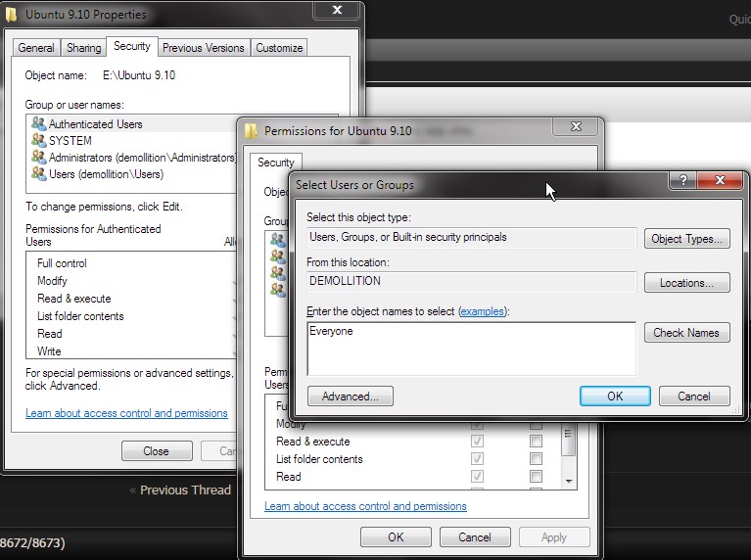This screenshot has width=751, height=560.
Task: Click the Object Types... button
Action: pos(686,239)
